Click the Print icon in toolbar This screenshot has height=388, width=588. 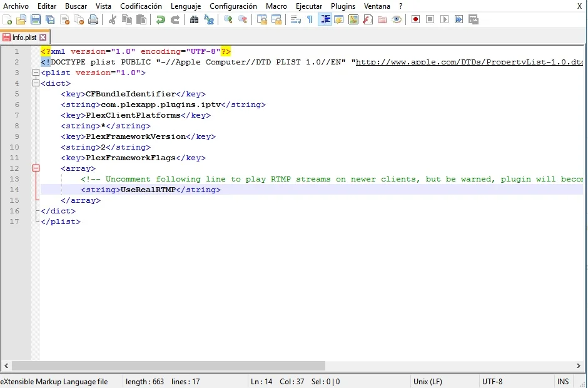pos(93,20)
